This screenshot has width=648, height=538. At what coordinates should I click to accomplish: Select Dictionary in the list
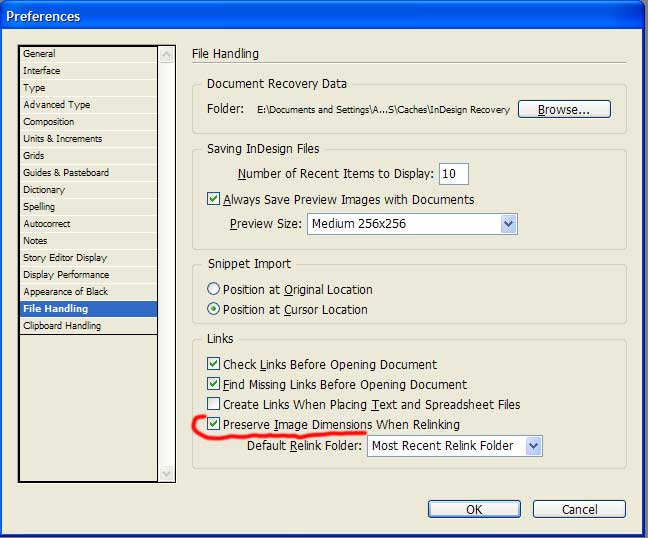tap(88, 189)
